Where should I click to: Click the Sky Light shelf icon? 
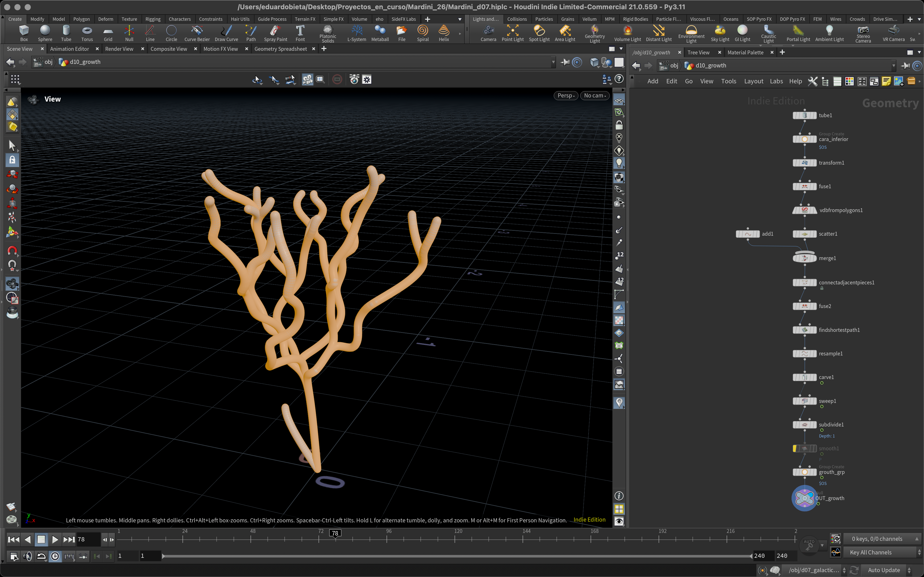pos(720,33)
